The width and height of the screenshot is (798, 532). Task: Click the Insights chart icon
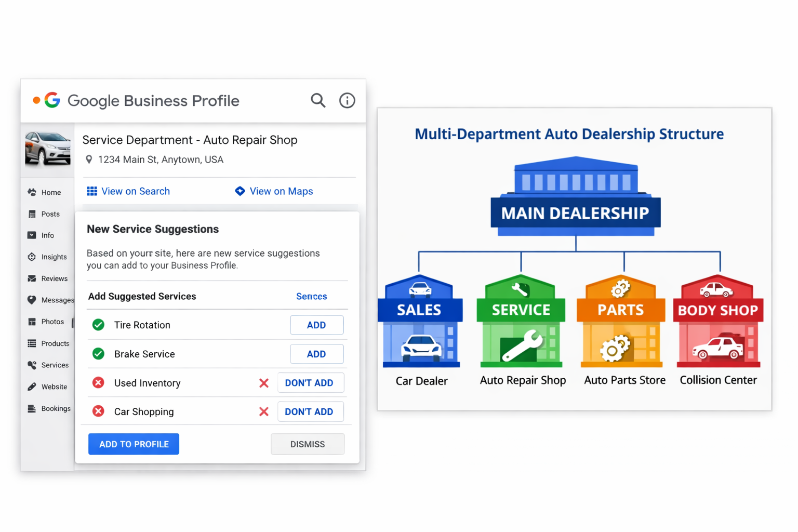tap(32, 257)
